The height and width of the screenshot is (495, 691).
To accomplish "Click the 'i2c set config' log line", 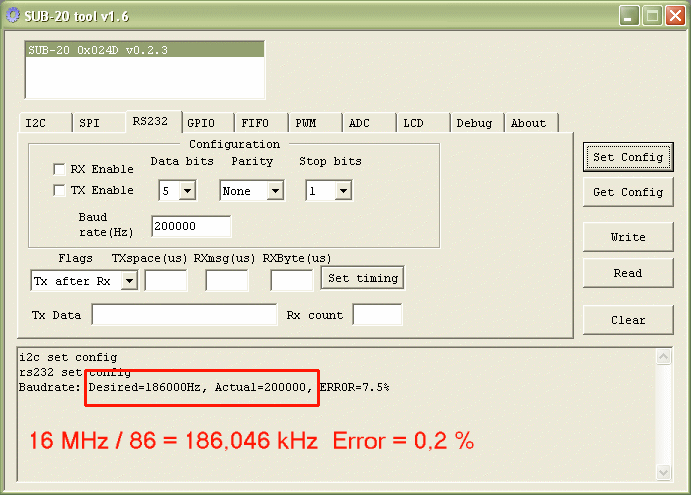I will click(x=68, y=357).
